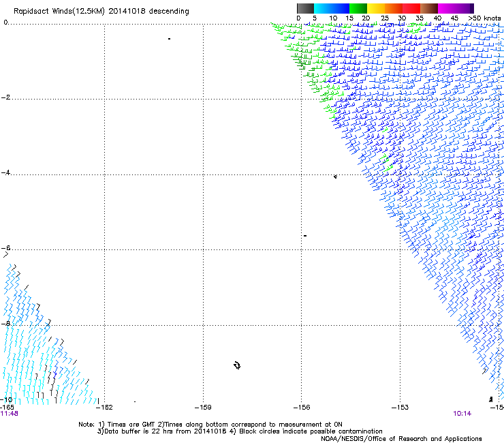The height and width of the screenshot is (443, 504).
Task: Click the 'Note: 1) Times are GMT' footer line
Action: [210, 425]
